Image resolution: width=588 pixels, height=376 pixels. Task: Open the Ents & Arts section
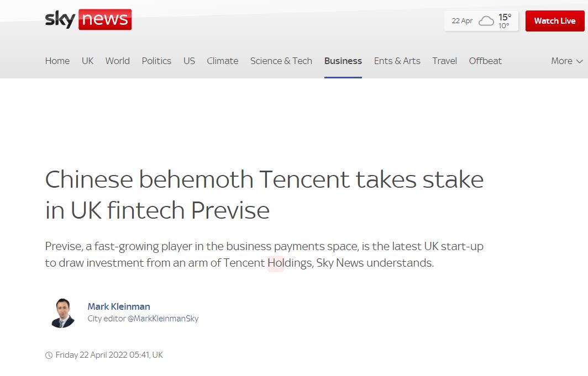tap(397, 61)
